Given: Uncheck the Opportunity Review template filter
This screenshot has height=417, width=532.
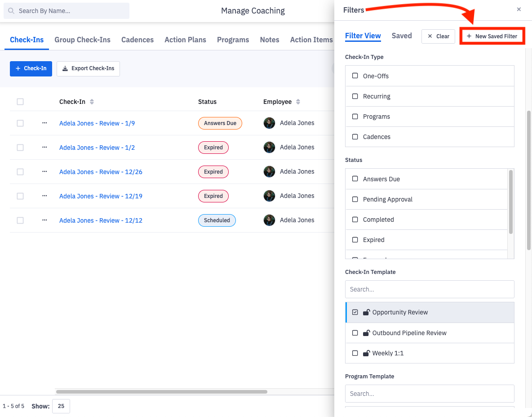Looking at the screenshot, I should click(x=355, y=312).
